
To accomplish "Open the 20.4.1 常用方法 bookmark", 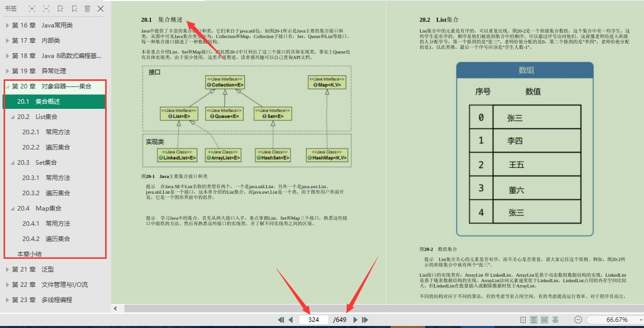I will (46, 223).
